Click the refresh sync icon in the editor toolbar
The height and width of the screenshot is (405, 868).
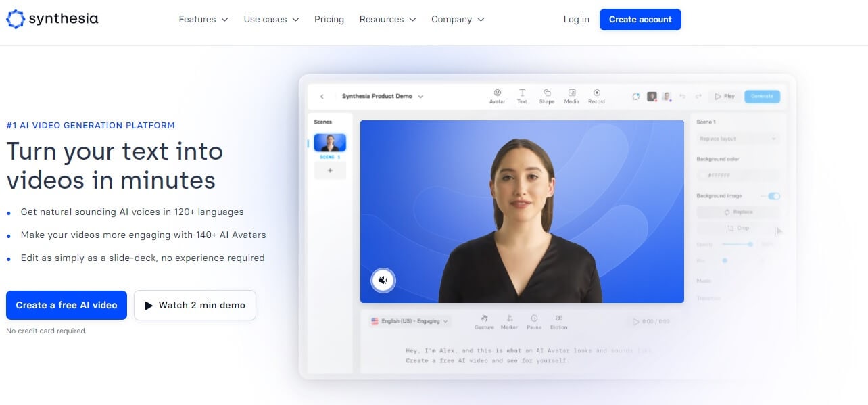[636, 97]
